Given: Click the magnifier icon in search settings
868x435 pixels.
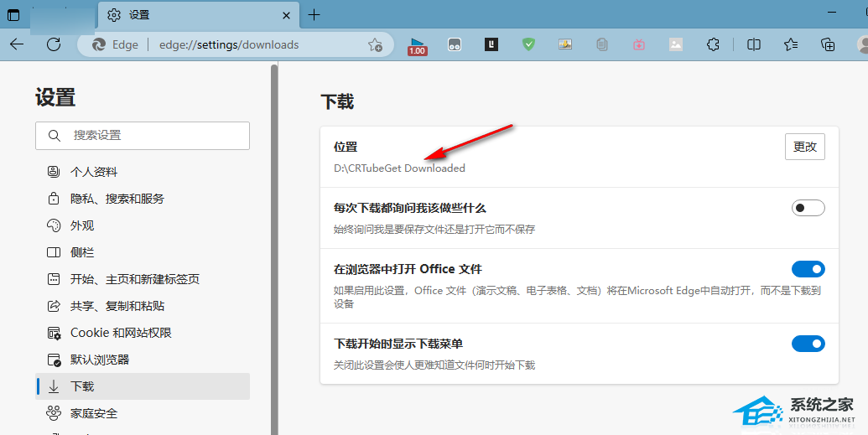Looking at the screenshot, I should click(55, 136).
